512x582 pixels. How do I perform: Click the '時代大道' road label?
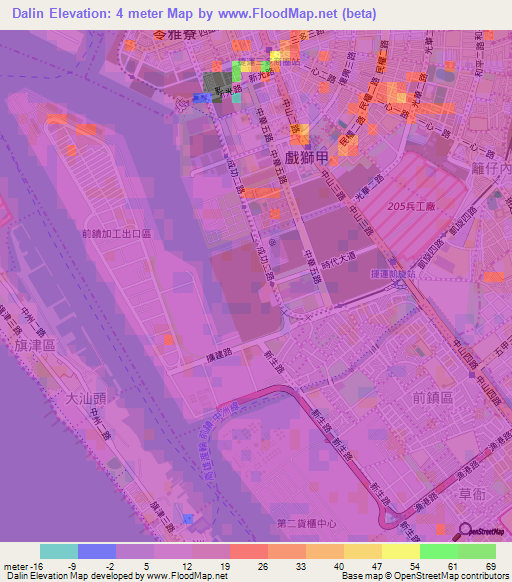click(x=338, y=260)
